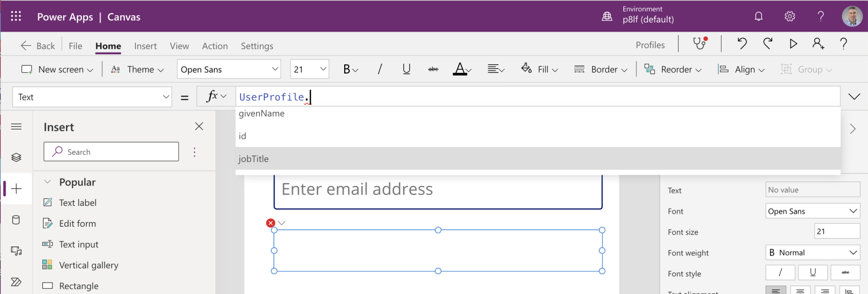Image resolution: width=868 pixels, height=294 pixels.
Task: Open the Align menu
Action: 741,69
